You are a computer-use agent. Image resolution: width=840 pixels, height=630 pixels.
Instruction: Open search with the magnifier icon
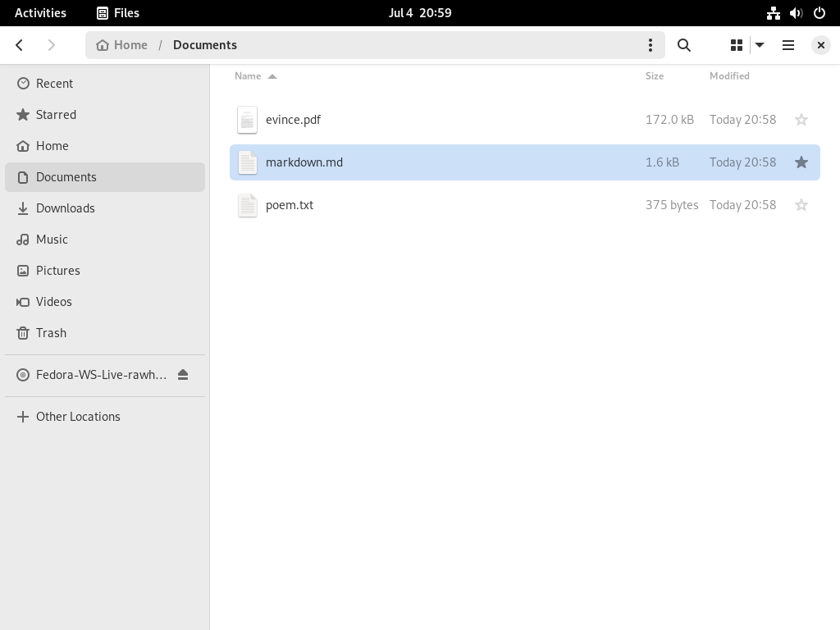[x=684, y=45]
